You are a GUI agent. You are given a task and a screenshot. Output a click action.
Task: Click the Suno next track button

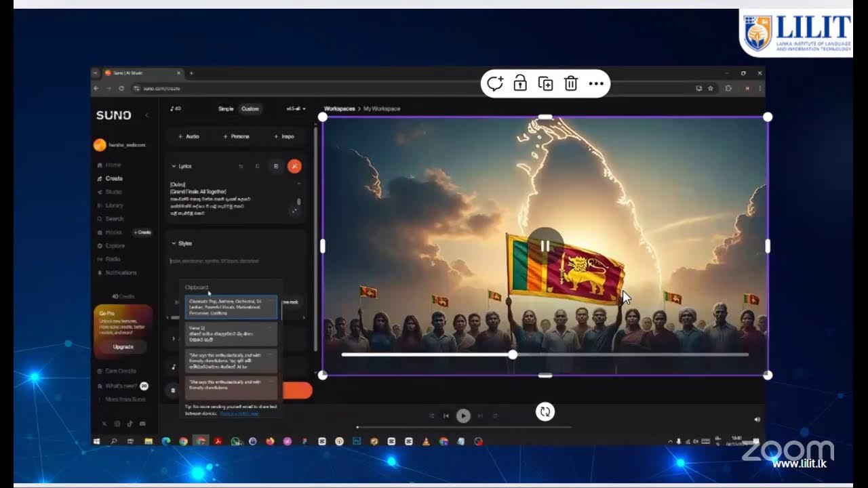[480, 415]
